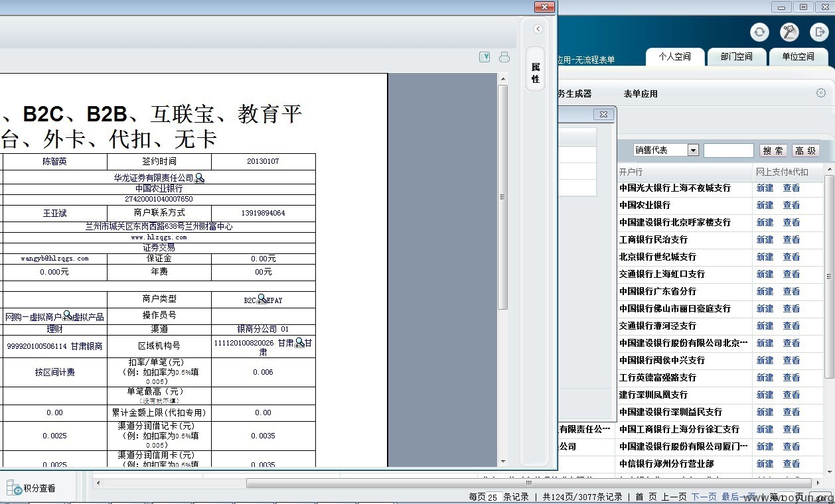Viewport: 835px width, 504px height.
Task: Open the 表单应用 menu item
Action: [641, 94]
